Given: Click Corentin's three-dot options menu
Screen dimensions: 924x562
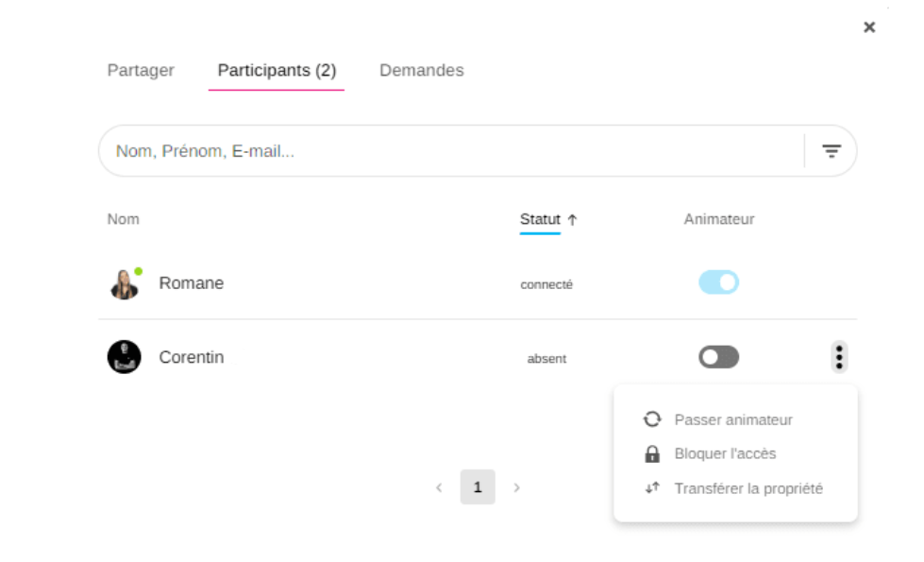Looking at the screenshot, I should coord(839,357).
